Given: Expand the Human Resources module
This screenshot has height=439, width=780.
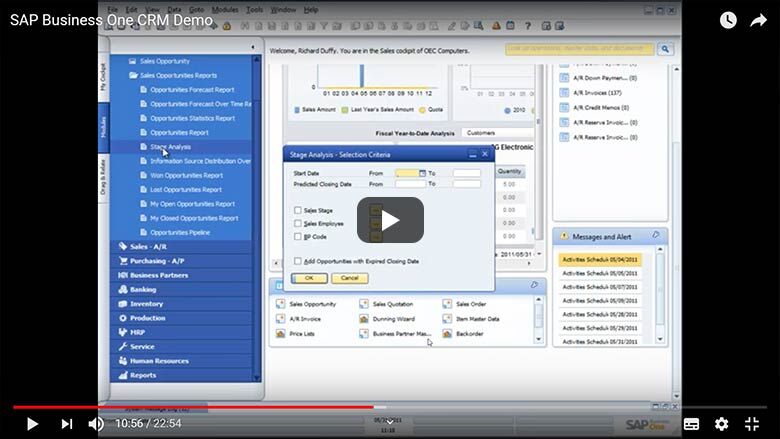Looking at the screenshot, I should pos(159,361).
